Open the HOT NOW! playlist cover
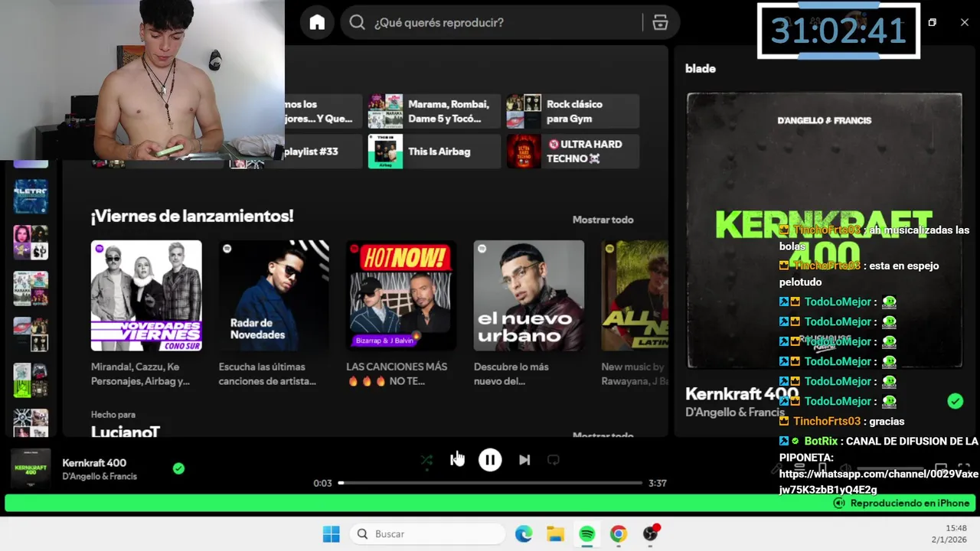 click(401, 295)
